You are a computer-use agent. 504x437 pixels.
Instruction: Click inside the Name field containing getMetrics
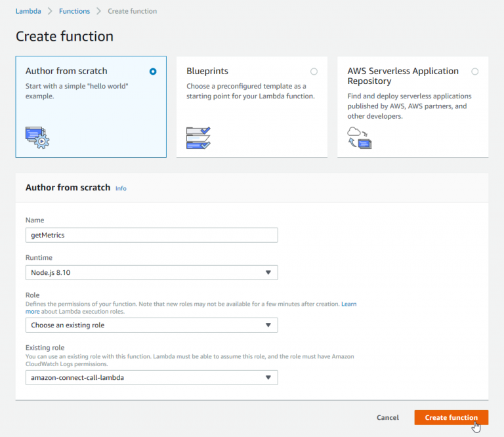coord(151,235)
